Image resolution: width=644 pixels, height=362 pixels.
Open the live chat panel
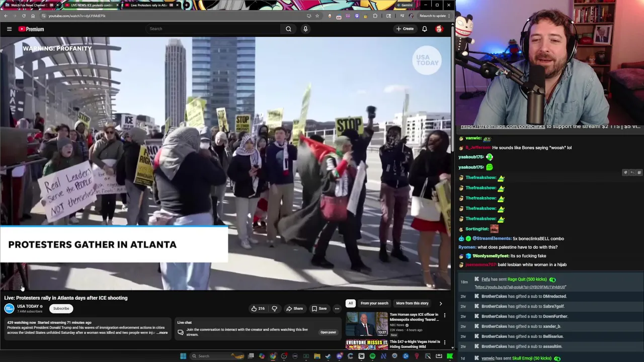[x=328, y=332]
